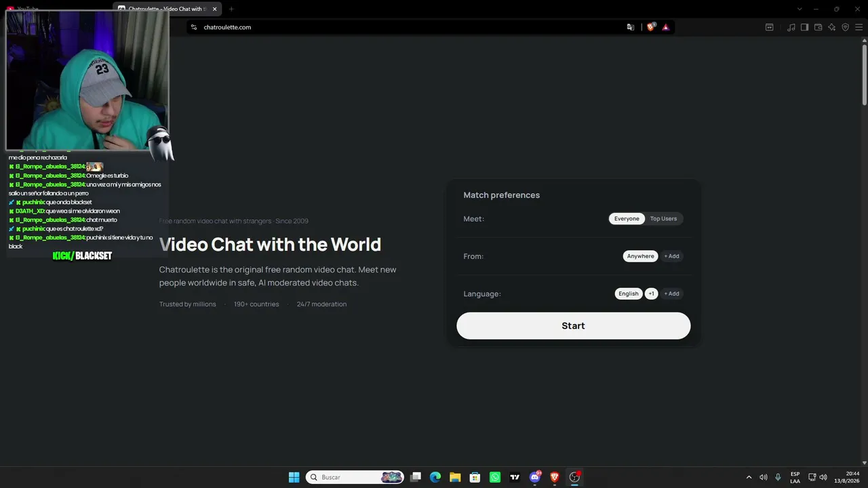Toggle the Brave sidebar panel icon
This screenshot has height=488, width=868.
pyautogui.click(x=804, y=27)
